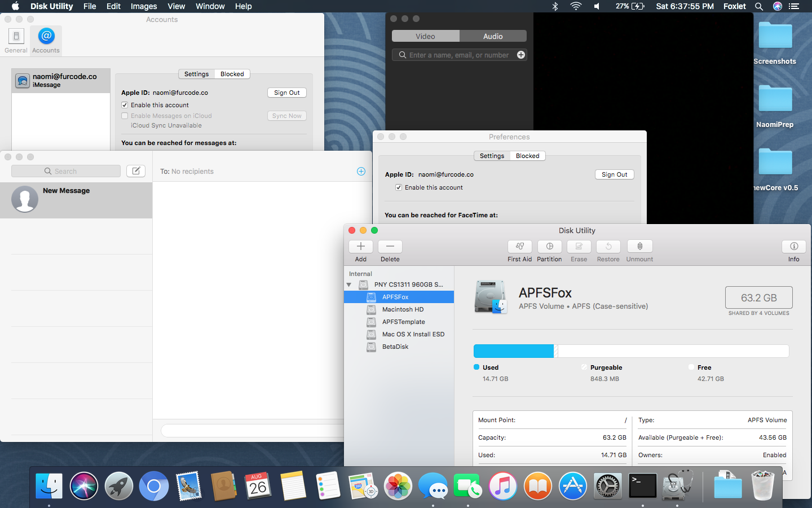
Task: Open the General tab in Messages Accounts window
Action: pos(16,41)
